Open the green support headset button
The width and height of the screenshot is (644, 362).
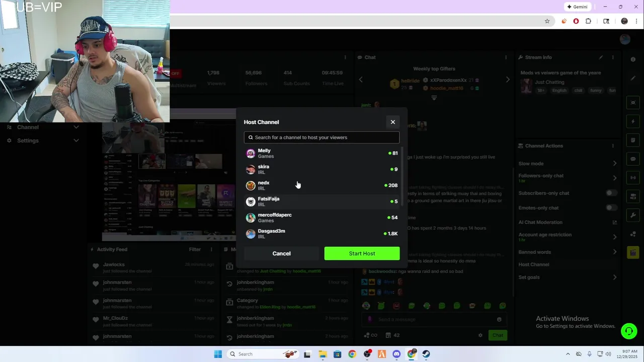point(628,331)
